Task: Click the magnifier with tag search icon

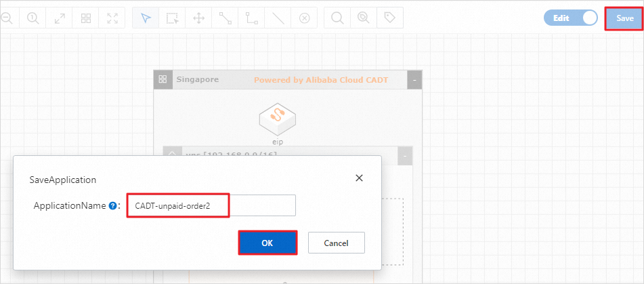Action: point(364,18)
